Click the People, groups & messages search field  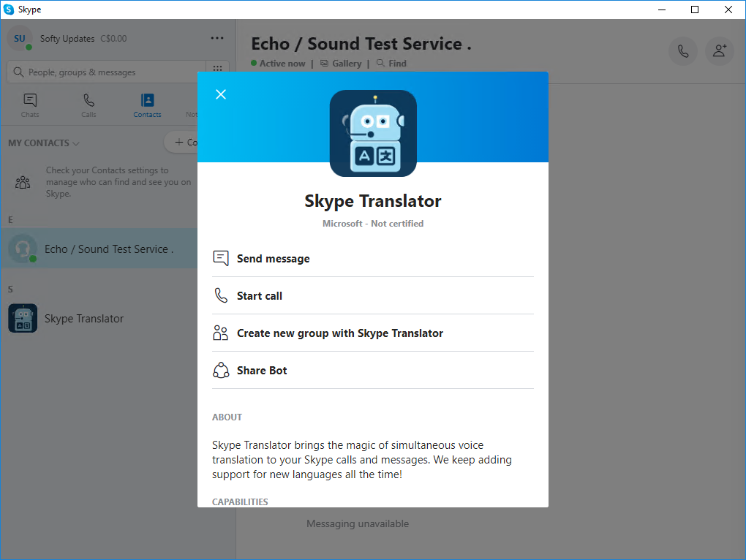pyautogui.click(x=106, y=72)
